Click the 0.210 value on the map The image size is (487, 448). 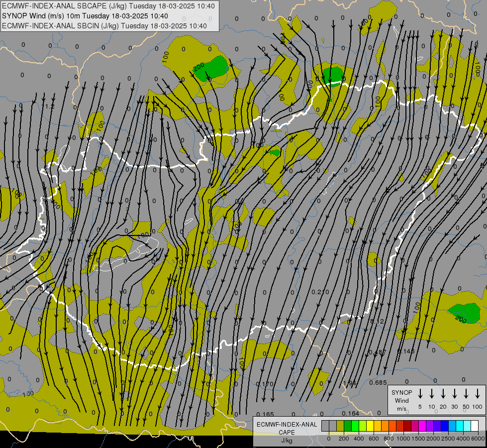point(320,292)
